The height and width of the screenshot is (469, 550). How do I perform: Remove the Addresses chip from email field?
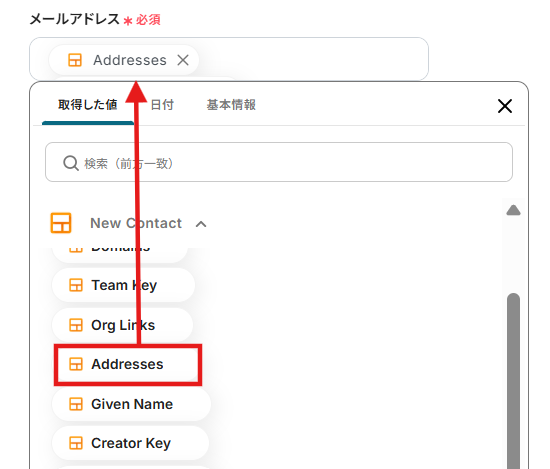(183, 60)
